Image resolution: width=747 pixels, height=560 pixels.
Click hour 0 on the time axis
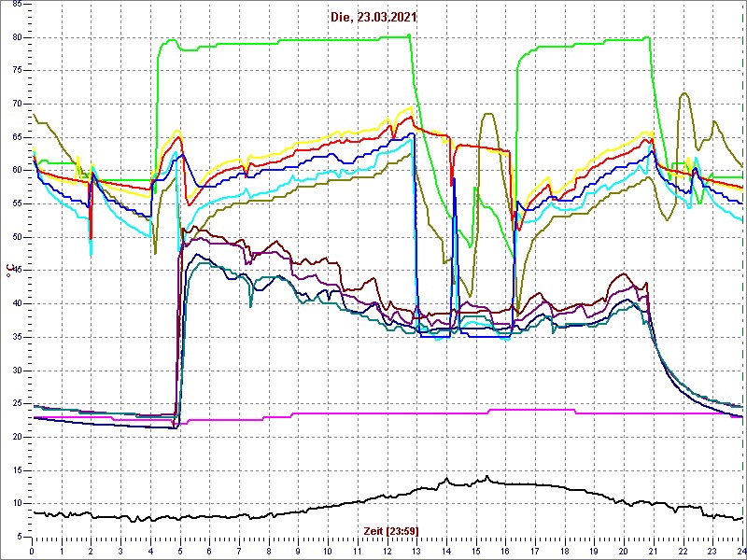click(x=32, y=551)
